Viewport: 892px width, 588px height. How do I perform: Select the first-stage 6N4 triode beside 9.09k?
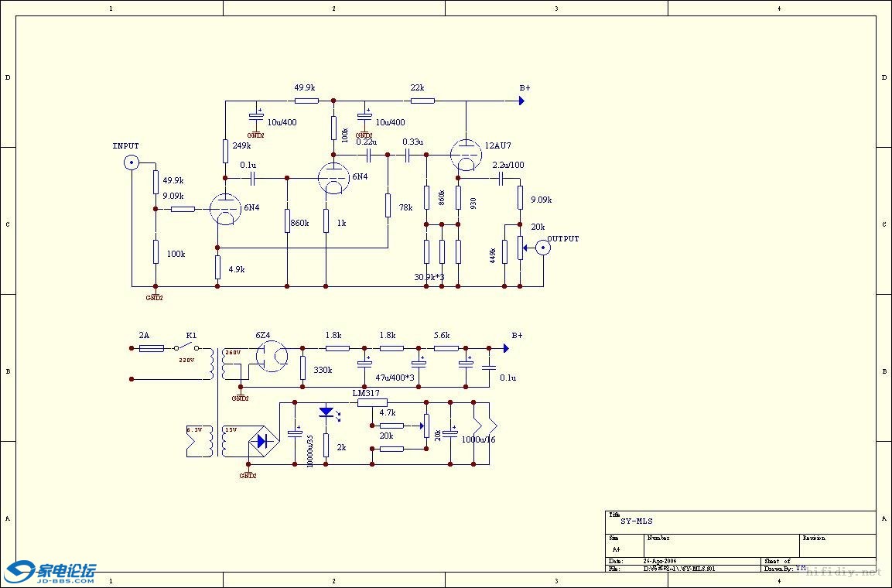click(x=225, y=209)
